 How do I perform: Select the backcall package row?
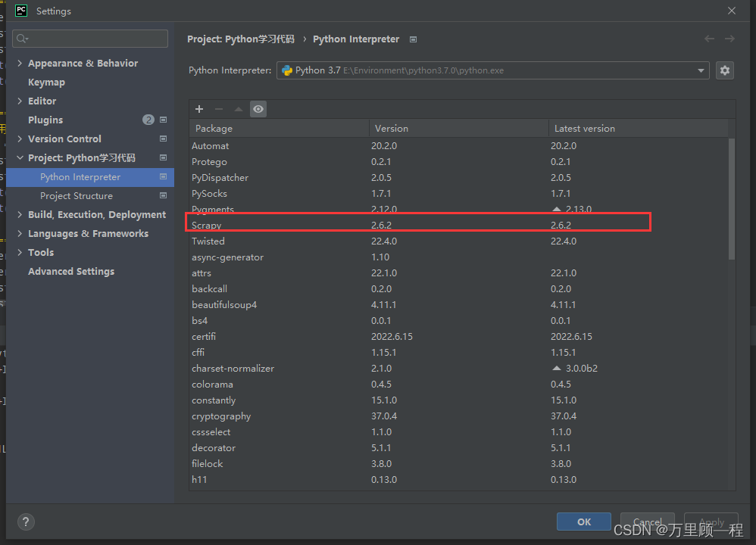click(x=458, y=288)
